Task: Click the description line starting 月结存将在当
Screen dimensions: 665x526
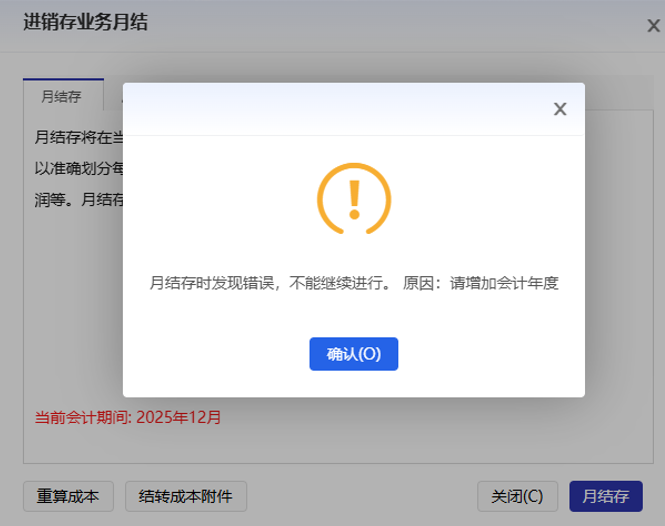Action: 78,136
